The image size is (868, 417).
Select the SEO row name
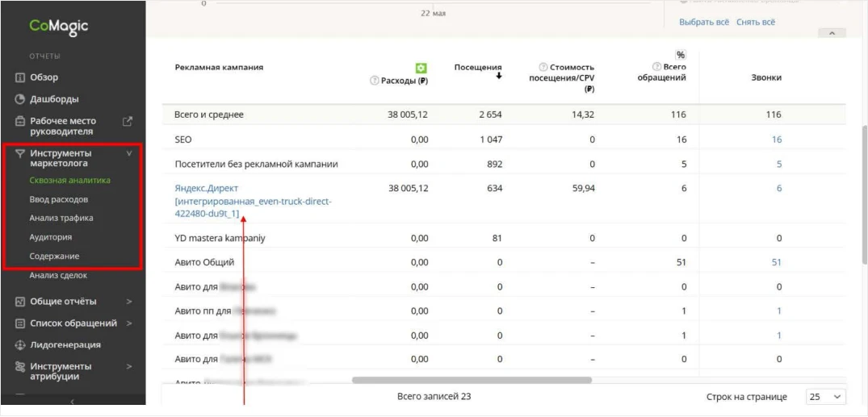point(182,140)
